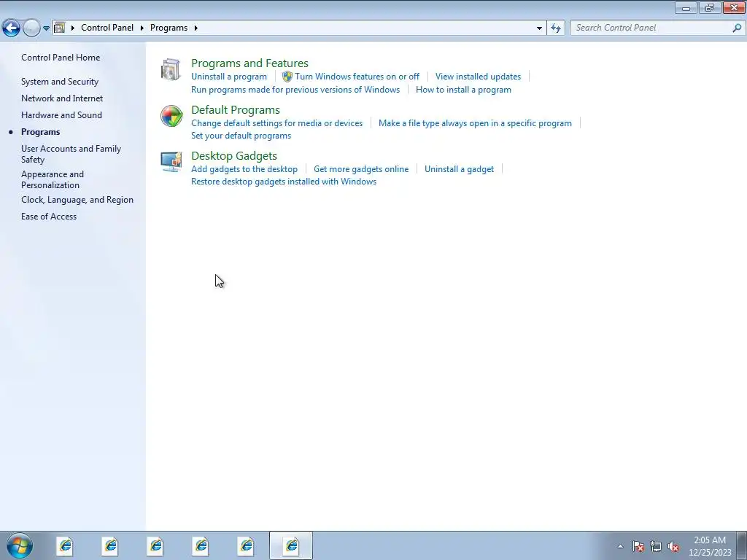This screenshot has height=560, width=747.
Task: Click Get more gadgets online
Action: tap(361, 169)
